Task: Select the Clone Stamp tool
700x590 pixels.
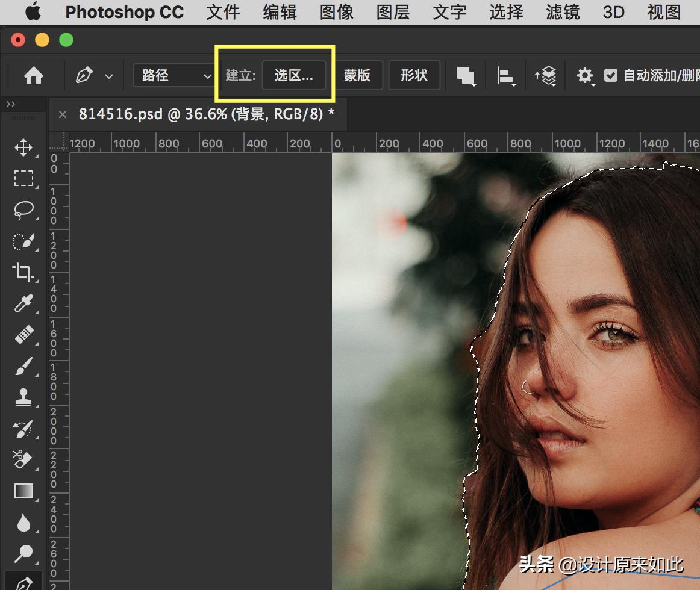Action: click(x=23, y=397)
